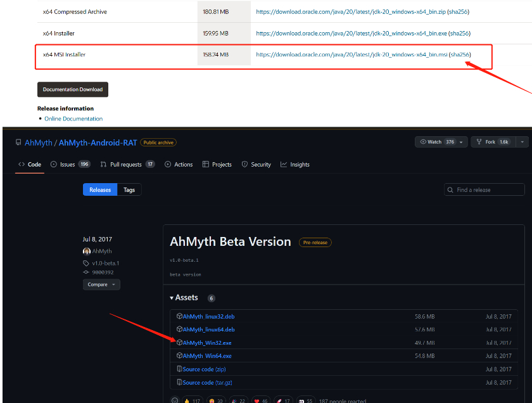Switch to the Tags view
The width and height of the screenshot is (532, 403).
click(x=129, y=190)
